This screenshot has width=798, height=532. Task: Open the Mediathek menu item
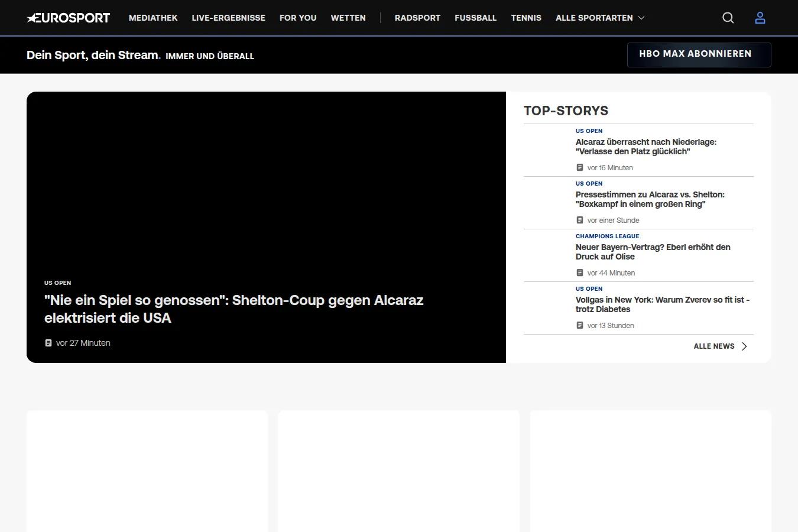point(153,18)
